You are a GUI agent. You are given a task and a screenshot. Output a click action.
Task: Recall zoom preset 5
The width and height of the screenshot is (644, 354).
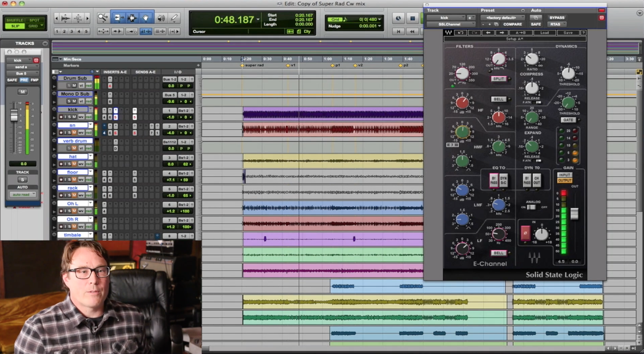click(x=86, y=31)
